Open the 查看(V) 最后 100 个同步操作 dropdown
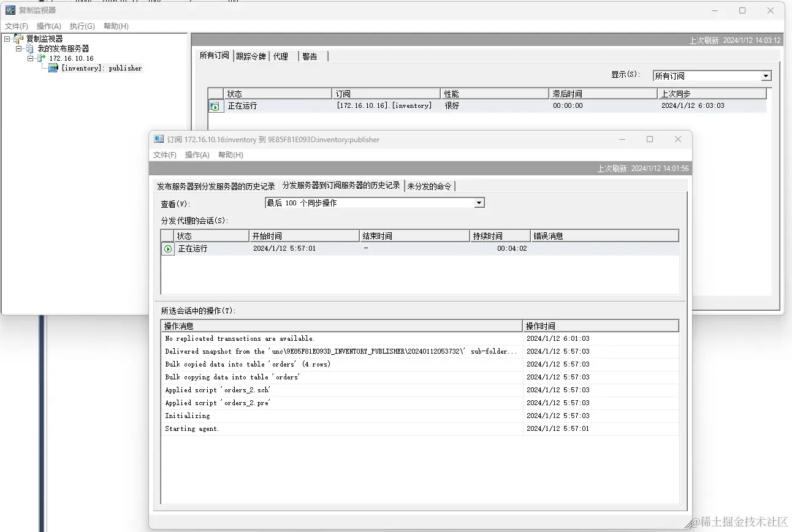 [479, 203]
